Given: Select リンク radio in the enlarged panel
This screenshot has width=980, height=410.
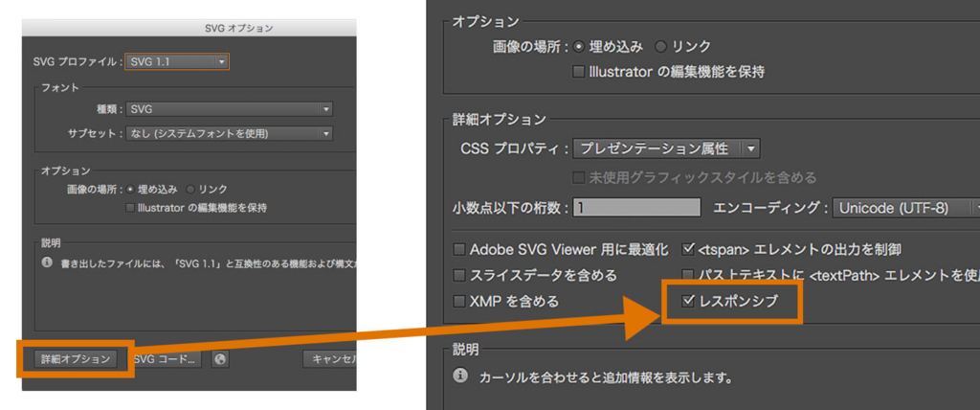Looking at the screenshot, I should (x=660, y=46).
